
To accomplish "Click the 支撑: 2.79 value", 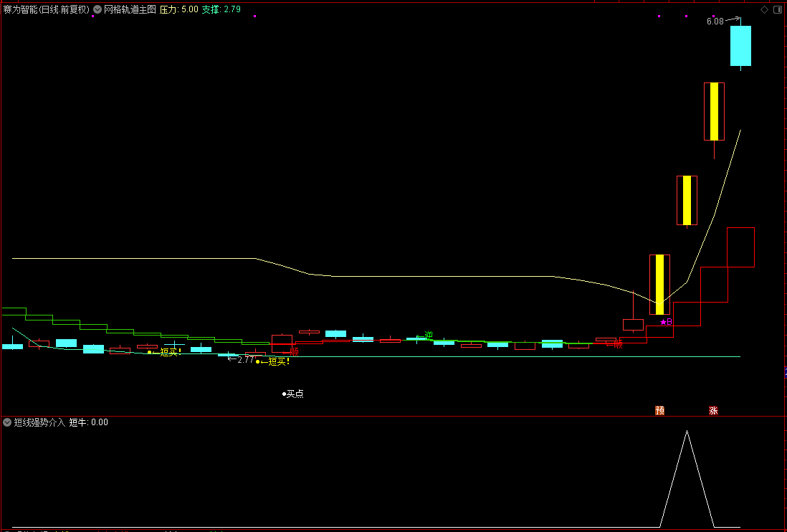I will (x=221, y=9).
